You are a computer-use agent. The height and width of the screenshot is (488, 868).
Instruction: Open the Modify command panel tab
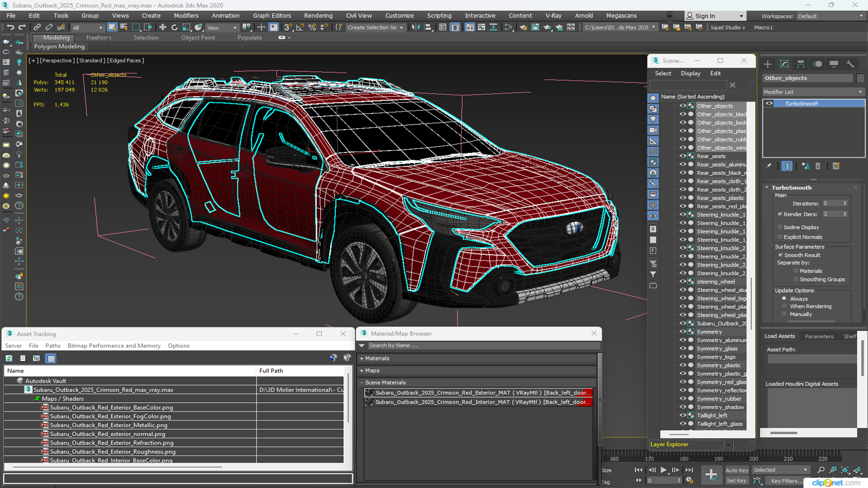[x=784, y=64]
